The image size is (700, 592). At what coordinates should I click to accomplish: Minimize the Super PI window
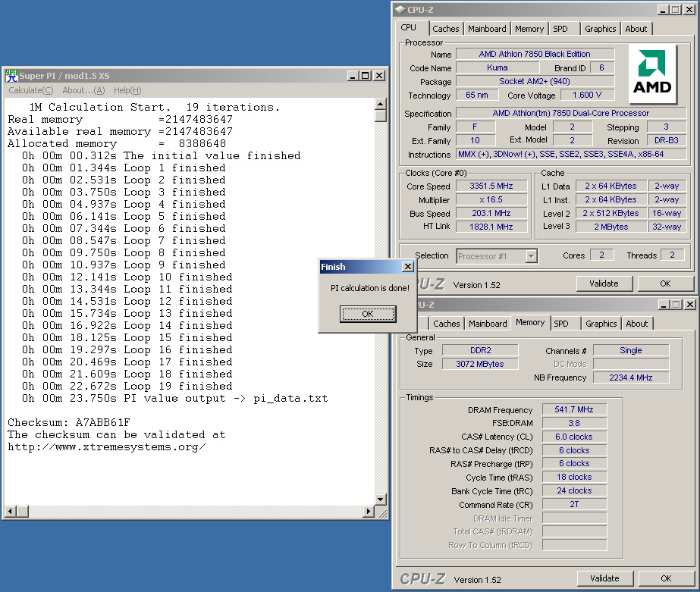[x=353, y=76]
